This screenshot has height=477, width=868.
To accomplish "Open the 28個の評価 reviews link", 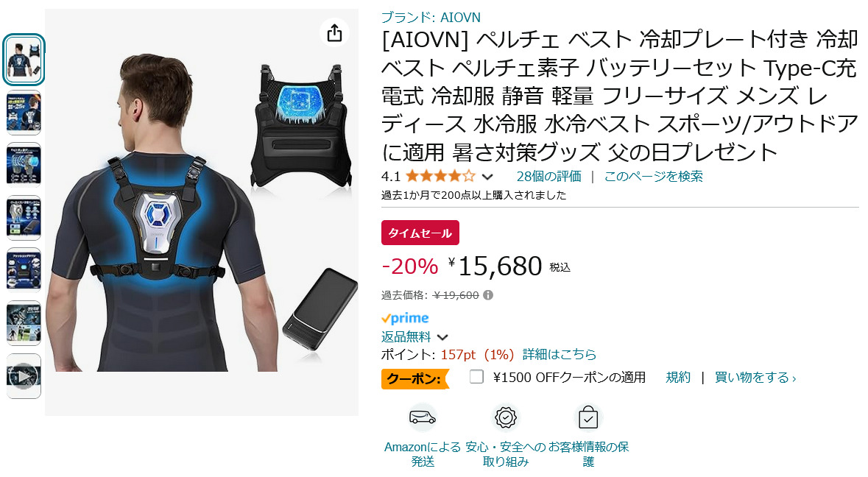I will [x=548, y=177].
